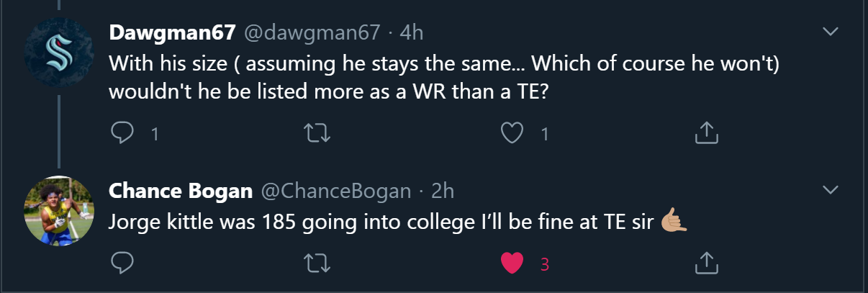Reply to Chance Bogan's tweet

[x=122, y=263]
